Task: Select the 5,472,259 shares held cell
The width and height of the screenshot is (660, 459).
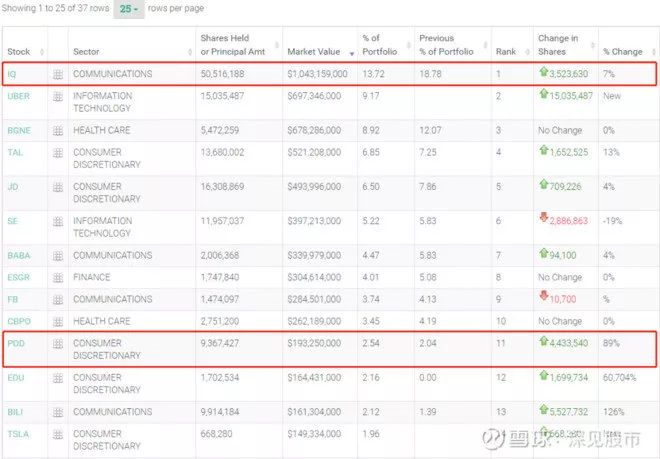Action: [220, 131]
